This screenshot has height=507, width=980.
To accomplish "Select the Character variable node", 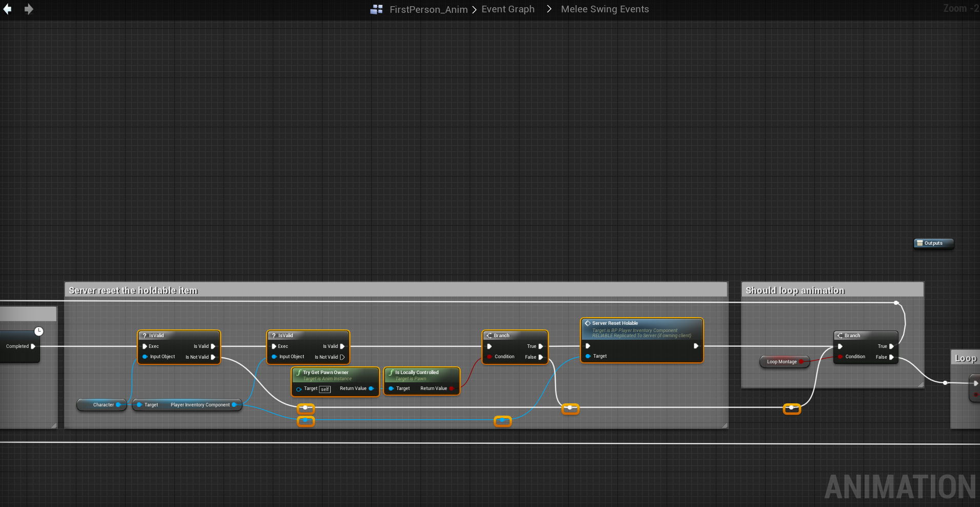I will 103,405.
